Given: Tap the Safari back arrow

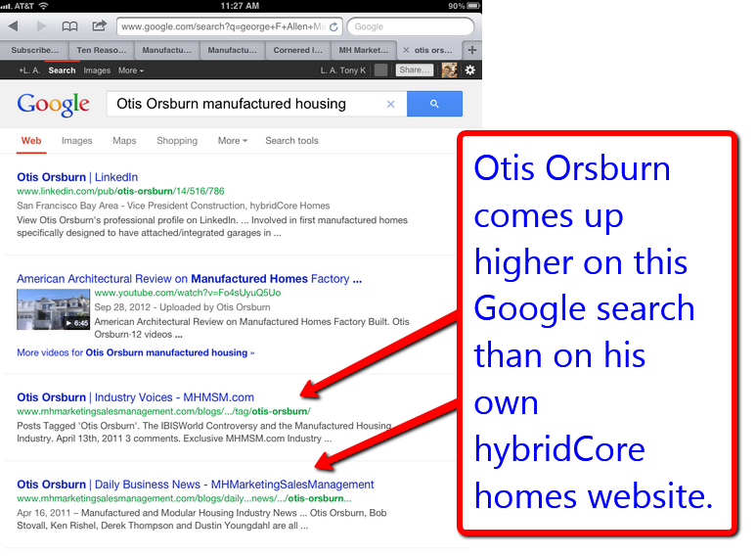Looking at the screenshot, I should 14,26.
